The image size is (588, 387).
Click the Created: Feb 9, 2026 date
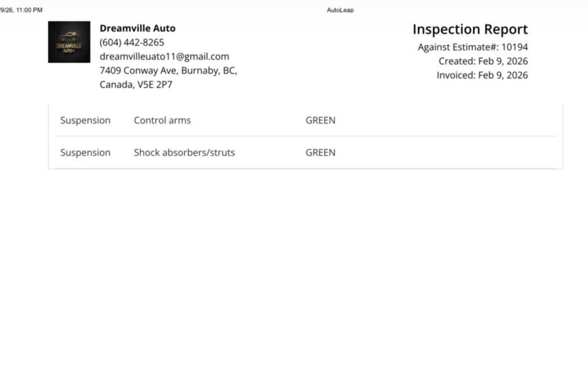point(483,61)
